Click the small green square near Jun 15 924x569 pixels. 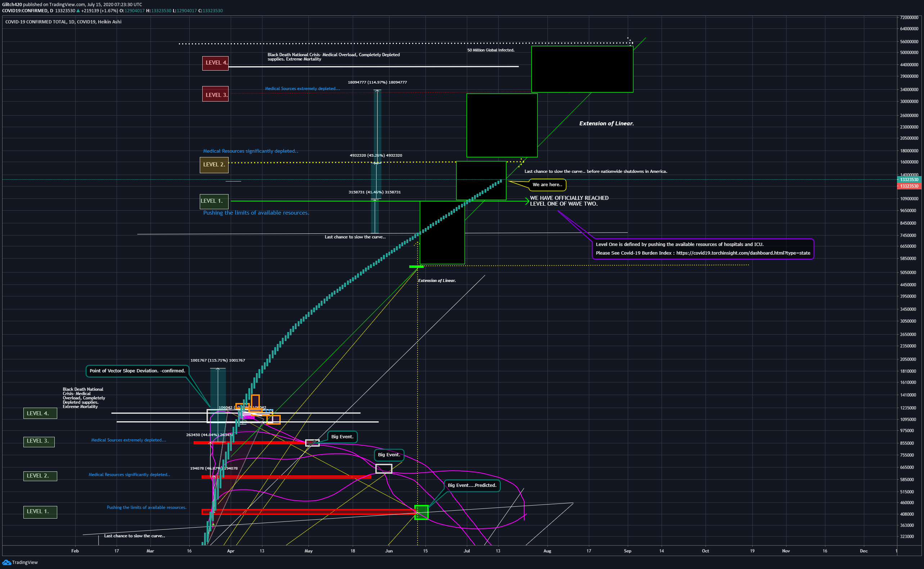click(x=421, y=512)
